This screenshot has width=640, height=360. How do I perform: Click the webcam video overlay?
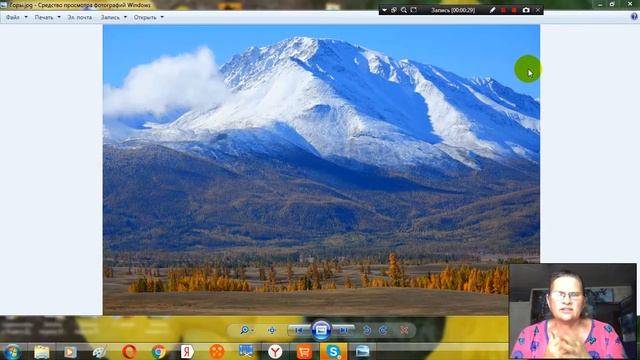pyautogui.click(x=573, y=311)
